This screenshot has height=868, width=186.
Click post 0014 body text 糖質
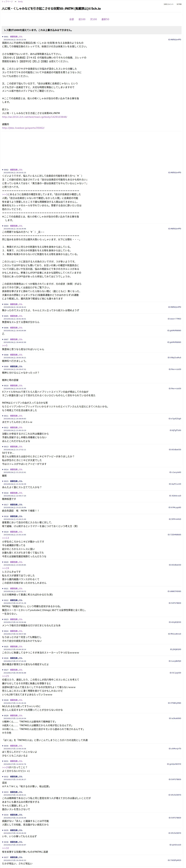(x=4, y=476)
